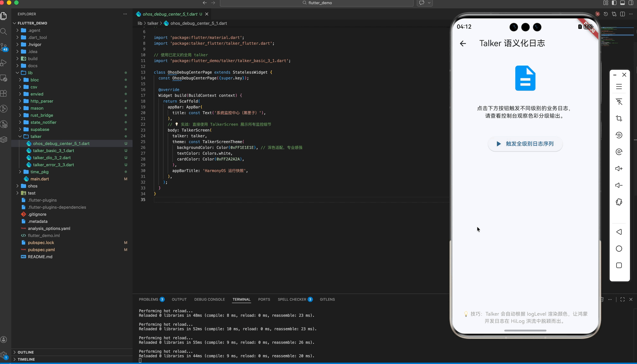Open the Source Control view
Image resolution: width=637 pixels, height=364 pixels.
tap(4, 47)
